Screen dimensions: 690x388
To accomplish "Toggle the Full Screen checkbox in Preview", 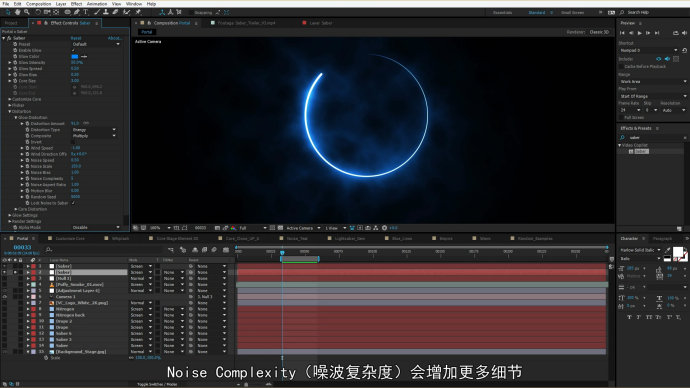I will coord(621,117).
